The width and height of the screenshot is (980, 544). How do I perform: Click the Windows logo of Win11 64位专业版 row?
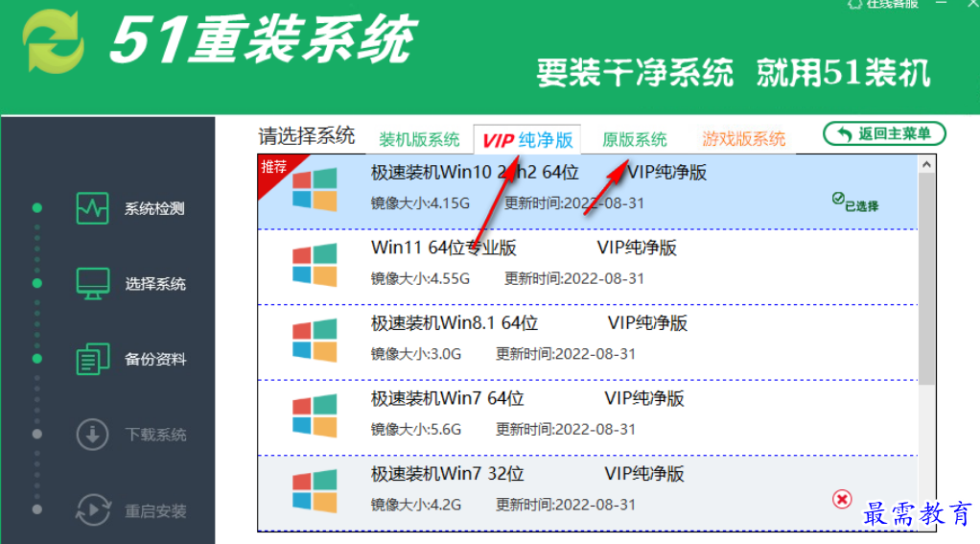tap(315, 265)
